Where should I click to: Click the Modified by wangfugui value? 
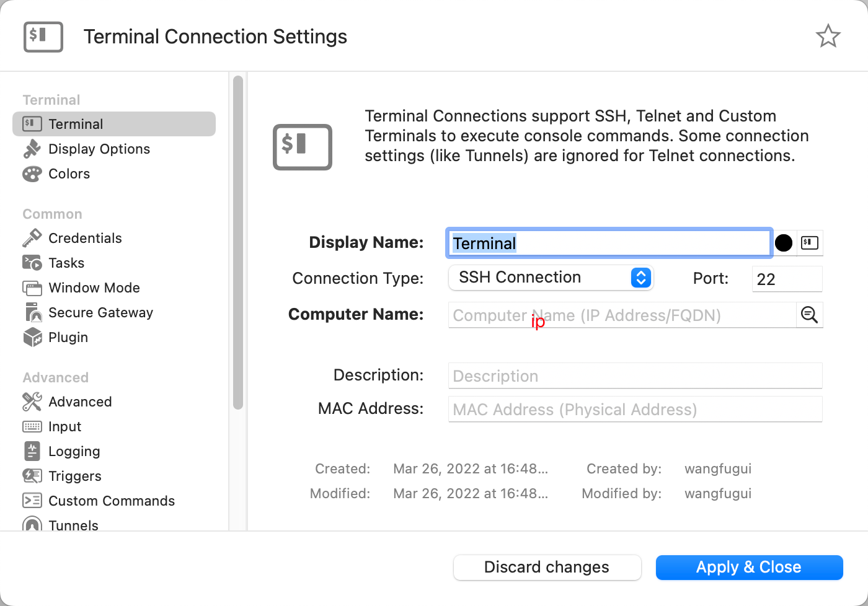coord(718,493)
